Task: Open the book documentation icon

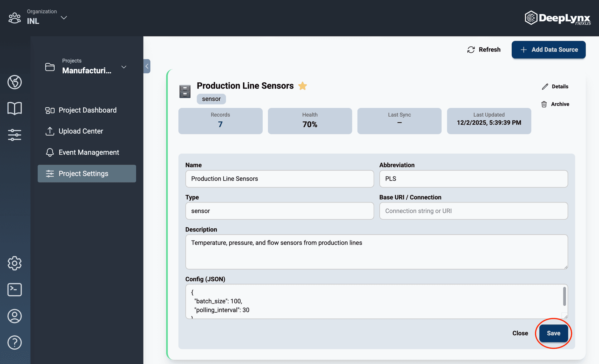Action: pyautogui.click(x=15, y=109)
